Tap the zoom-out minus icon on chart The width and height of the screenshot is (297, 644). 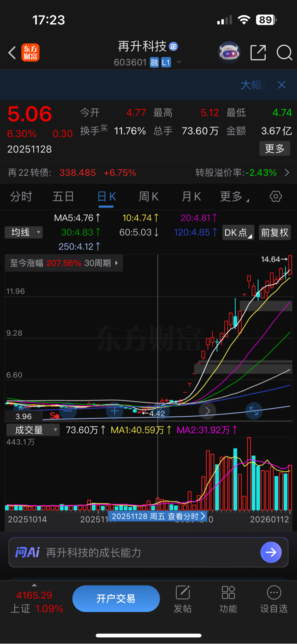pos(68,411)
